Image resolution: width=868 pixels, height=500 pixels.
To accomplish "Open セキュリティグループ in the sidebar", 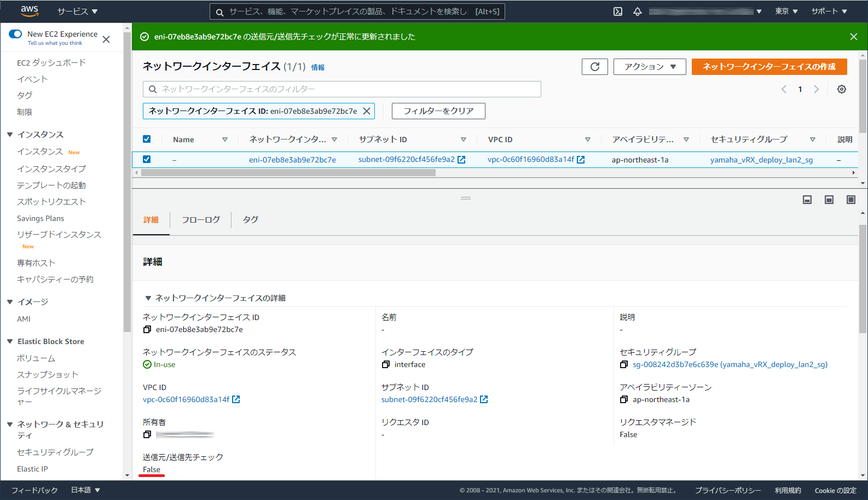I will click(55, 452).
